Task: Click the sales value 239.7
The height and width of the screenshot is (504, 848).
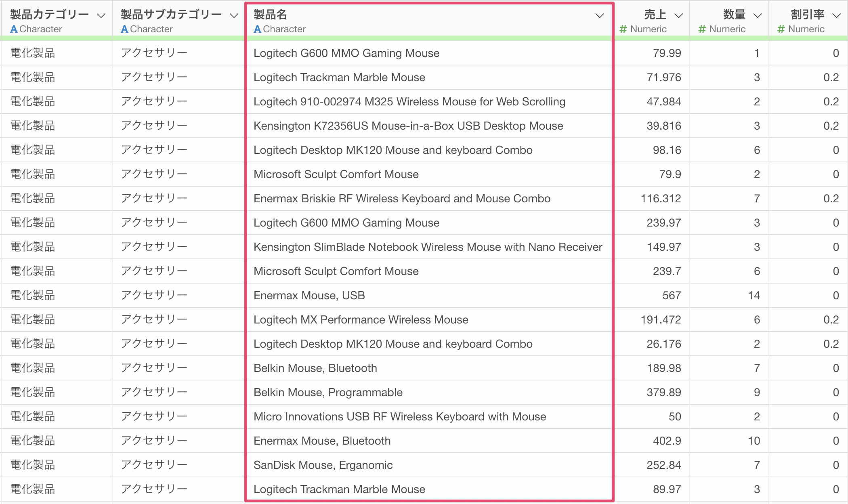Action: 667,271
